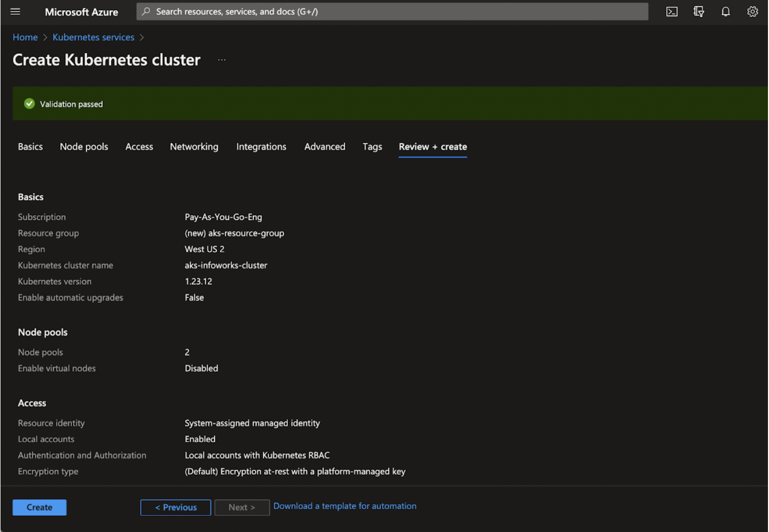Screen dimensions: 769x532
Task: Click the Microsoft Azure logo text
Action: pos(82,12)
